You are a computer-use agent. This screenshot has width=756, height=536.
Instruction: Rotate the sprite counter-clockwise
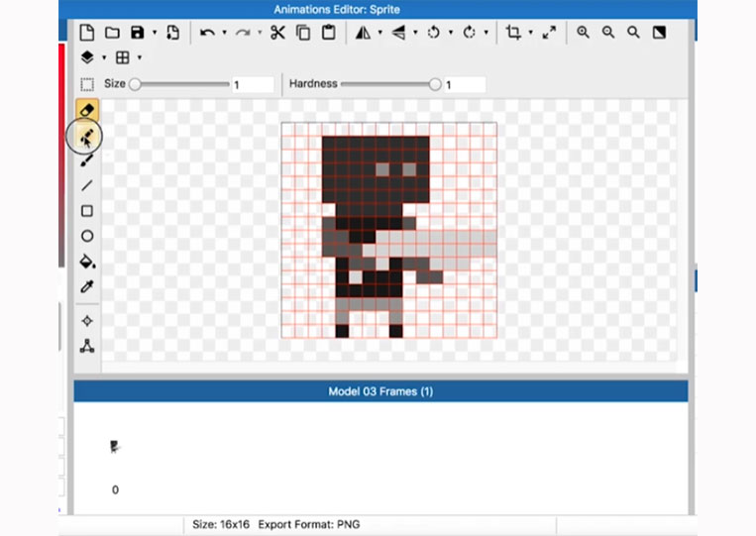point(433,33)
